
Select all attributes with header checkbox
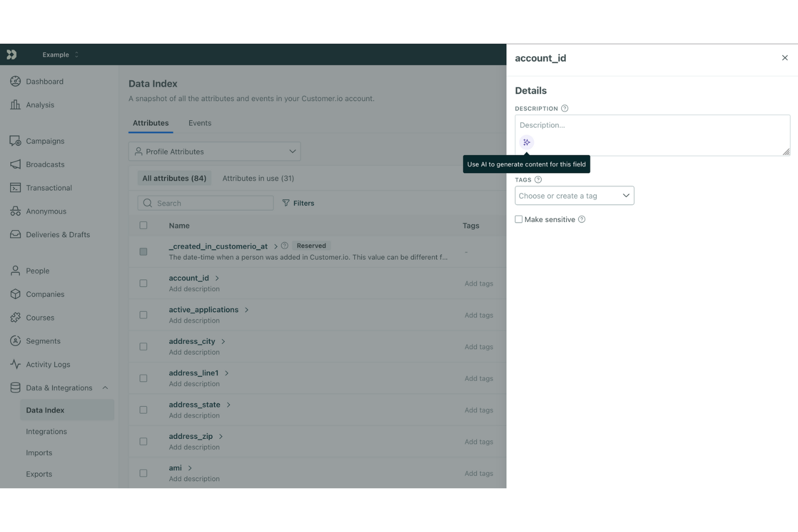coord(143,225)
